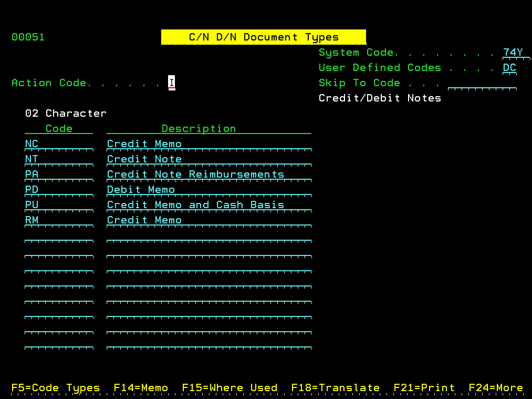Click the Credit Memo description for RM
532x399 pixels.
coord(209,220)
